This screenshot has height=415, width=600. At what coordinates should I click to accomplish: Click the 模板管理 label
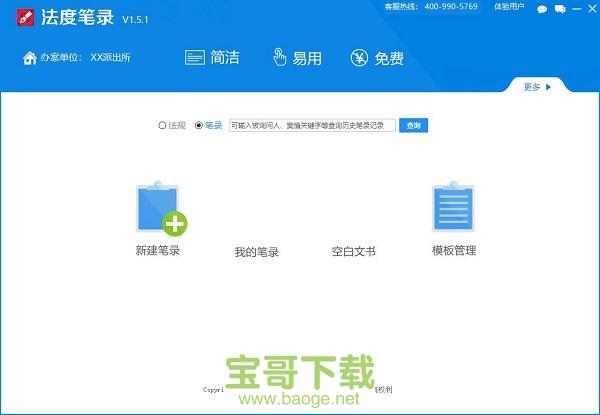tap(454, 251)
